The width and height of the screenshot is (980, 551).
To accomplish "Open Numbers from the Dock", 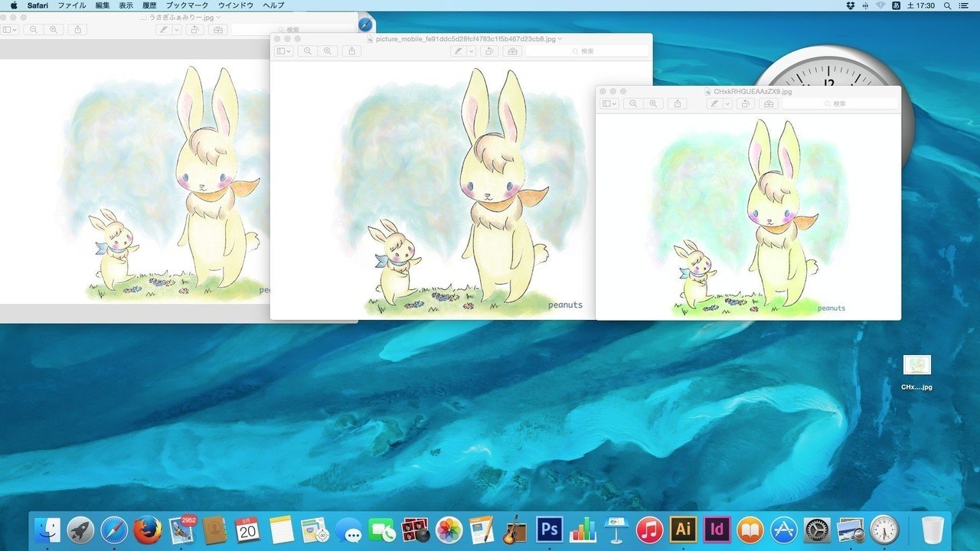I will point(583,529).
